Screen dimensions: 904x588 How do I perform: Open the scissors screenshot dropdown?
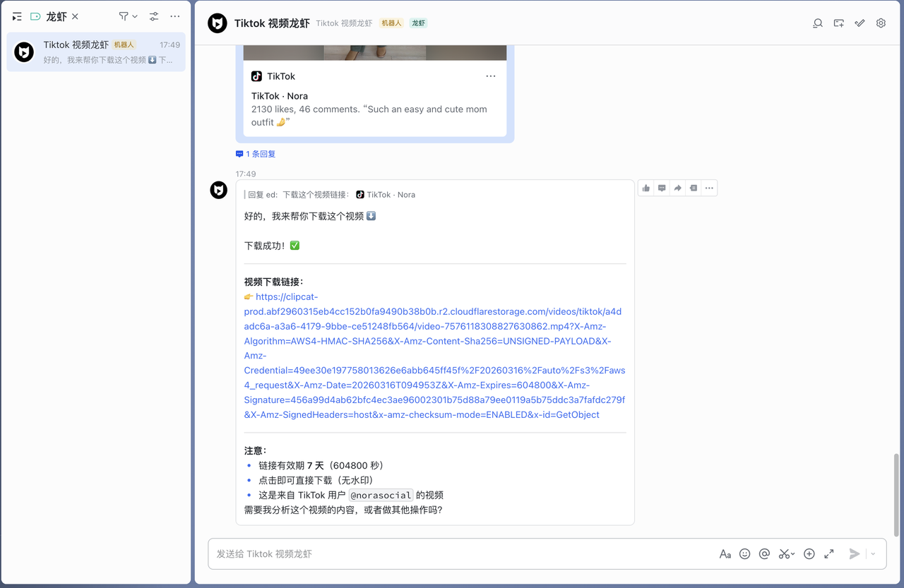coord(787,554)
